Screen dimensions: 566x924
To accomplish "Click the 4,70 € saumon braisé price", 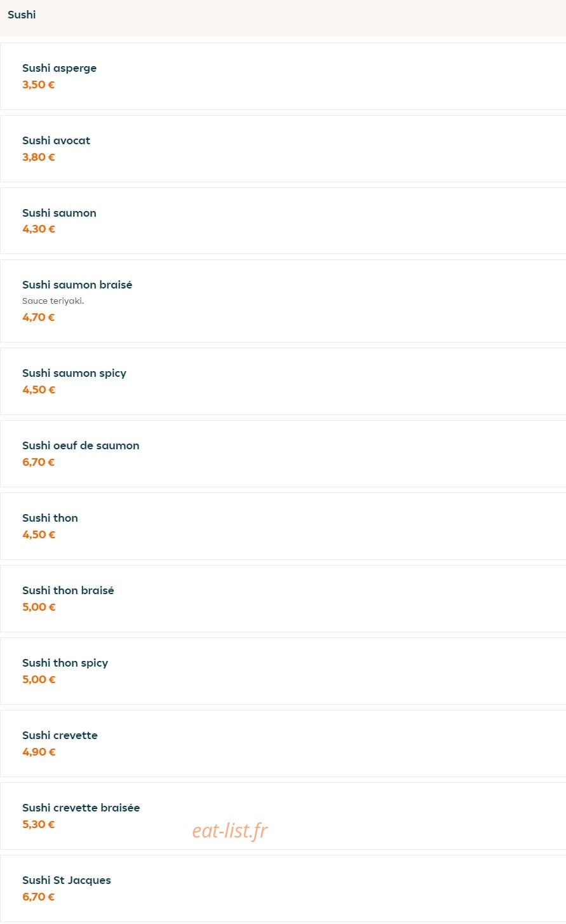I will coord(39,317).
